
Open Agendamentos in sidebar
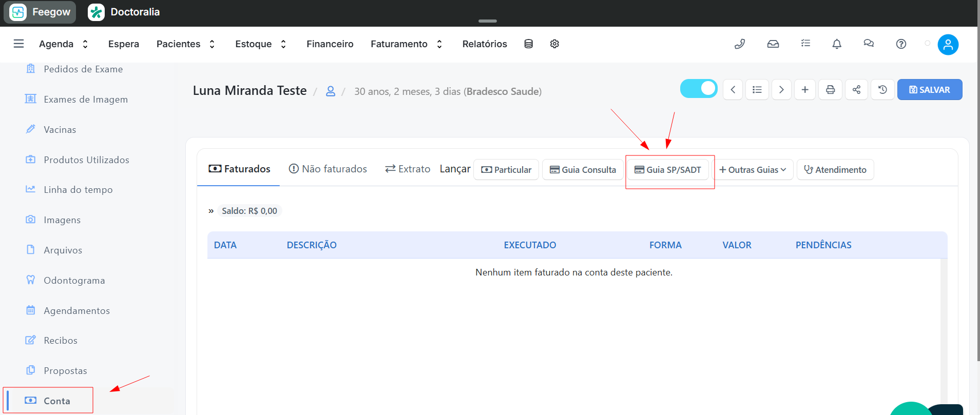(x=76, y=311)
